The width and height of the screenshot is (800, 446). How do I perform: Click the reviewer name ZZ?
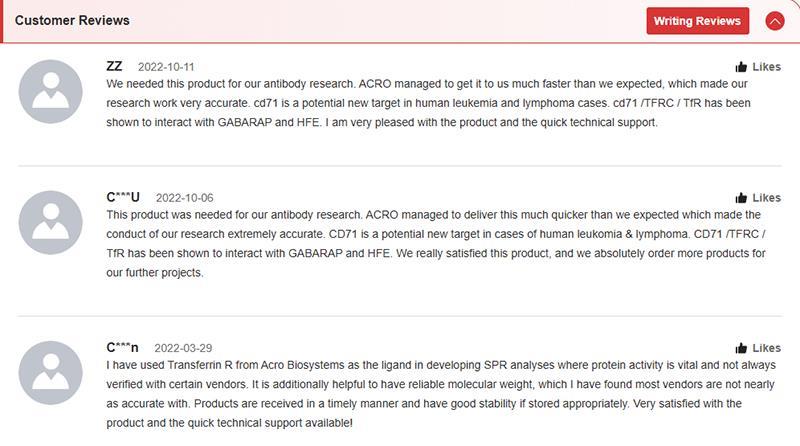[114, 66]
